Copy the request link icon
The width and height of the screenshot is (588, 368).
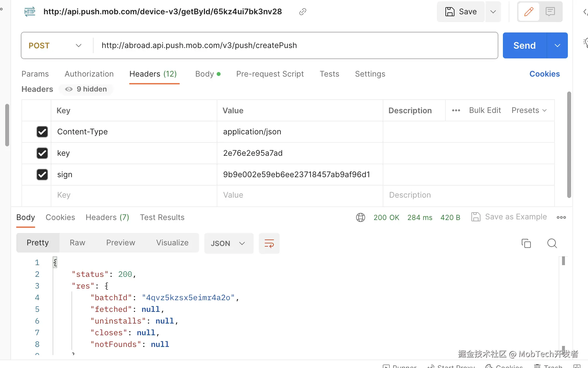click(302, 12)
